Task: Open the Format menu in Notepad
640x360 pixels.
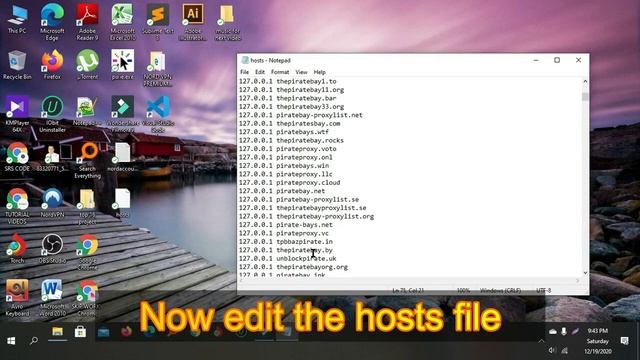Action: (x=280, y=72)
